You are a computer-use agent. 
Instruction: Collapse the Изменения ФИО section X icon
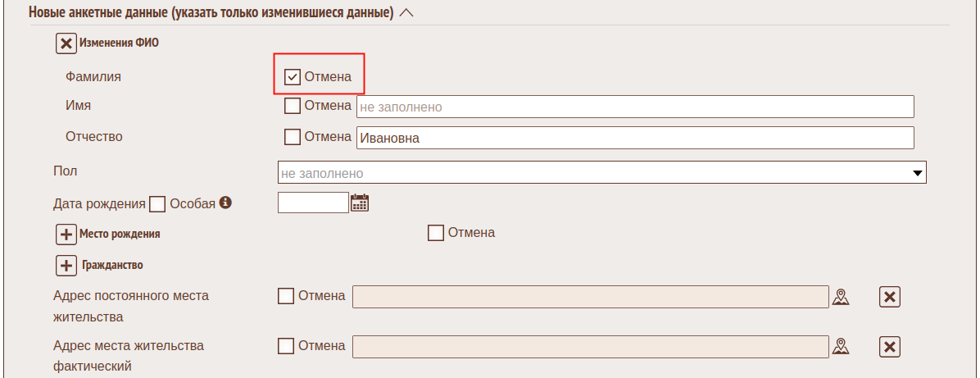click(x=66, y=43)
